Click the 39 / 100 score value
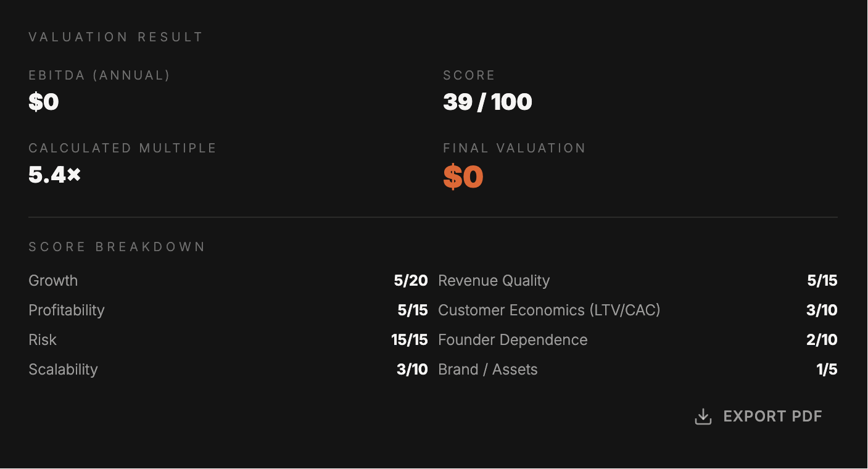The width and height of the screenshot is (868, 469). coord(487,102)
